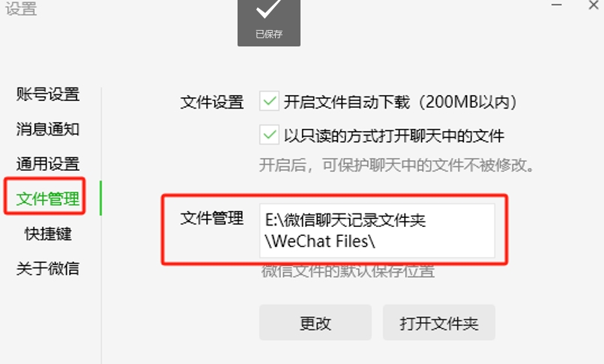This screenshot has height=364, width=604.
Task: Click the 以只读的方式打开聊天中的文件 label text
Action: (x=394, y=136)
